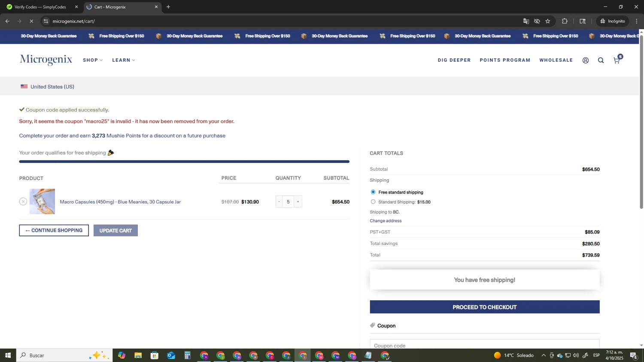Open the shopping cart icon with badge 5
Image resolution: width=644 pixels, height=362 pixels.
tap(617, 60)
